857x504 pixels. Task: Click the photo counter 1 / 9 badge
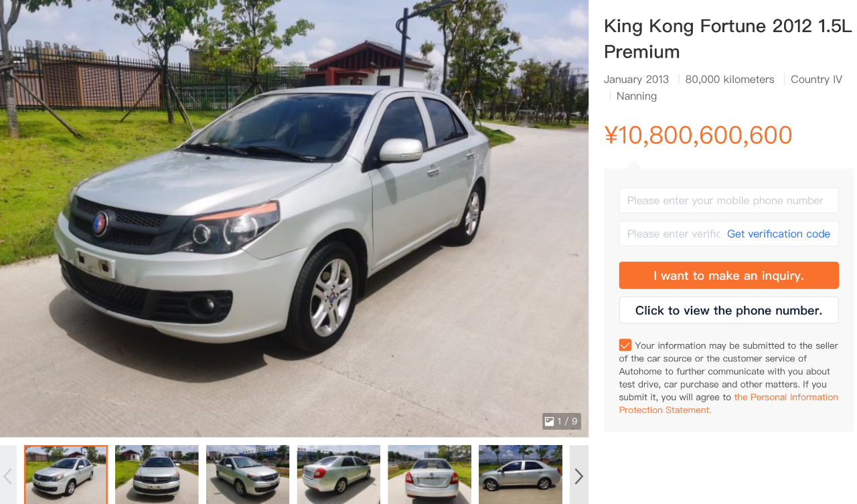[x=562, y=421]
